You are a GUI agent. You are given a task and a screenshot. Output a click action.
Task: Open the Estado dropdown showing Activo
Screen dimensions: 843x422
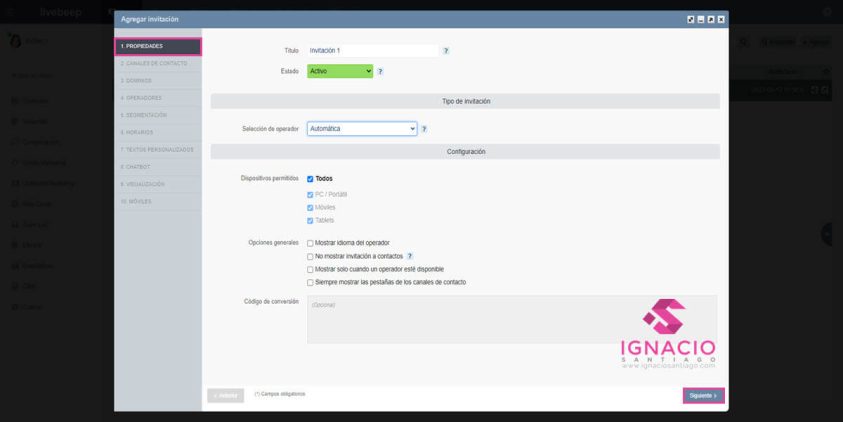(x=340, y=71)
